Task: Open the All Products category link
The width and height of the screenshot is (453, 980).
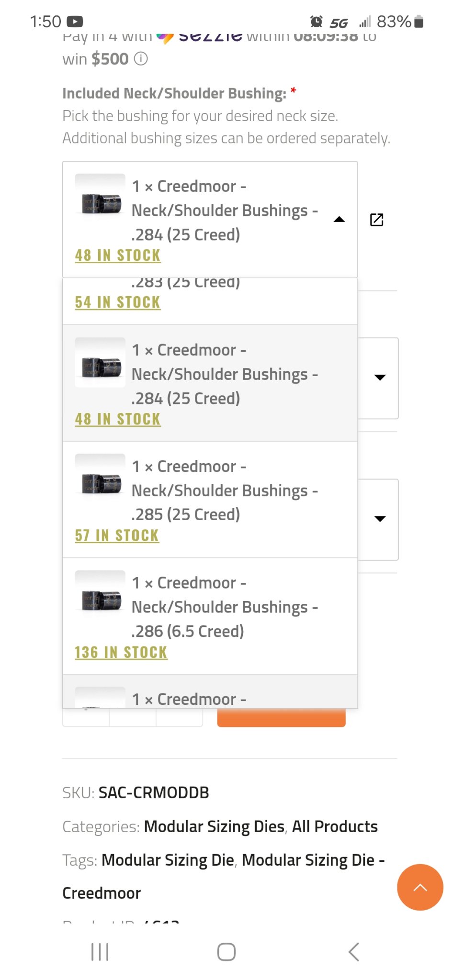Action: tap(335, 826)
